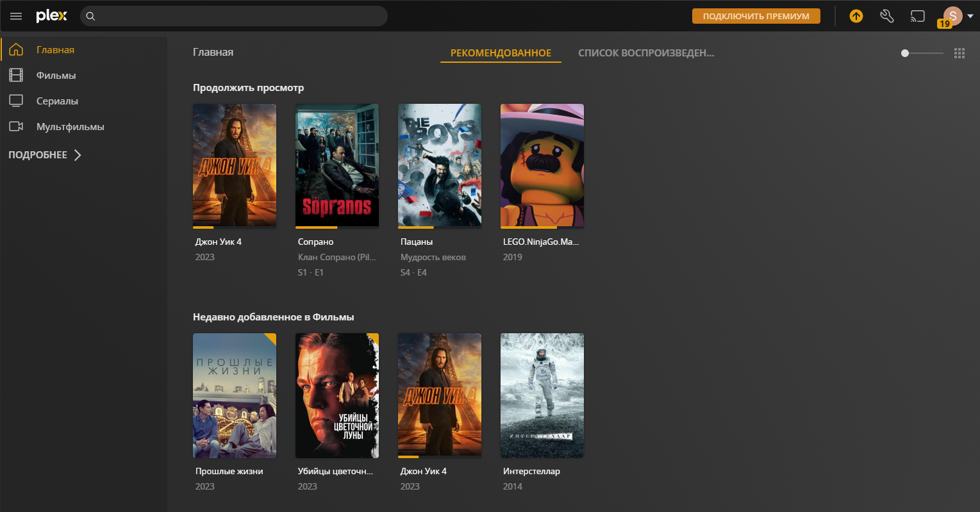Screen dimensions: 980x512
Task: Open the orange update arrow icon
Action: click(856, 16)
